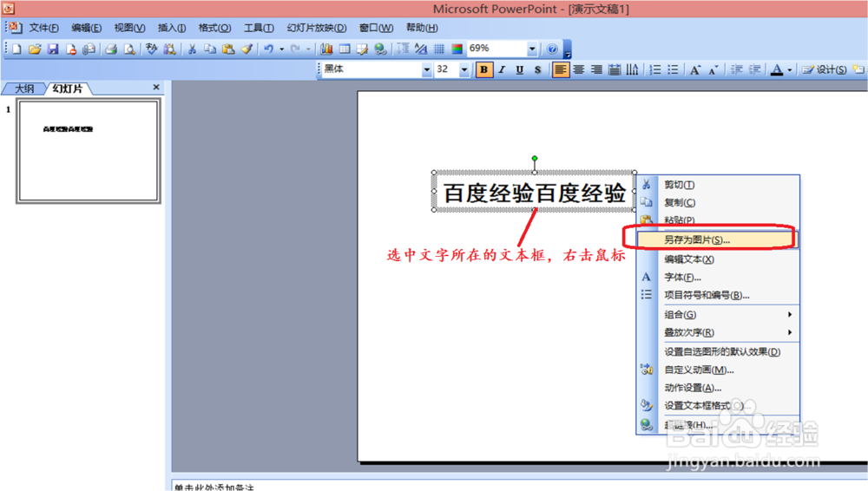
Task: Open the font name dropdown
Action: (x=426, y=69)
